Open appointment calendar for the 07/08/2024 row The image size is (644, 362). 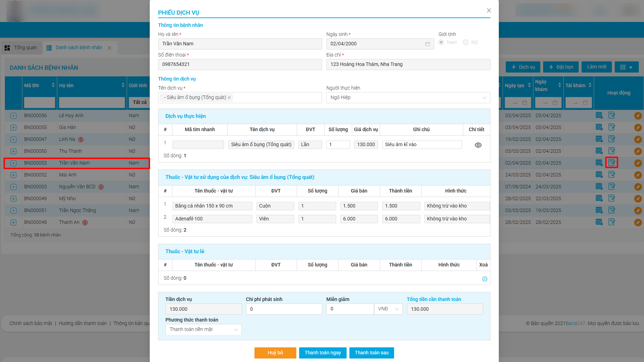click(x=599, y=187)
